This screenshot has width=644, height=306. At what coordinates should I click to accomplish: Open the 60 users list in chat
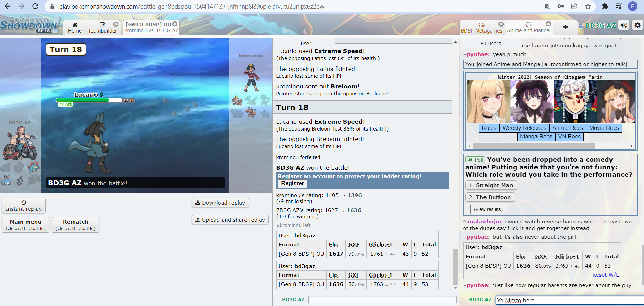click(x=491, y=43)
